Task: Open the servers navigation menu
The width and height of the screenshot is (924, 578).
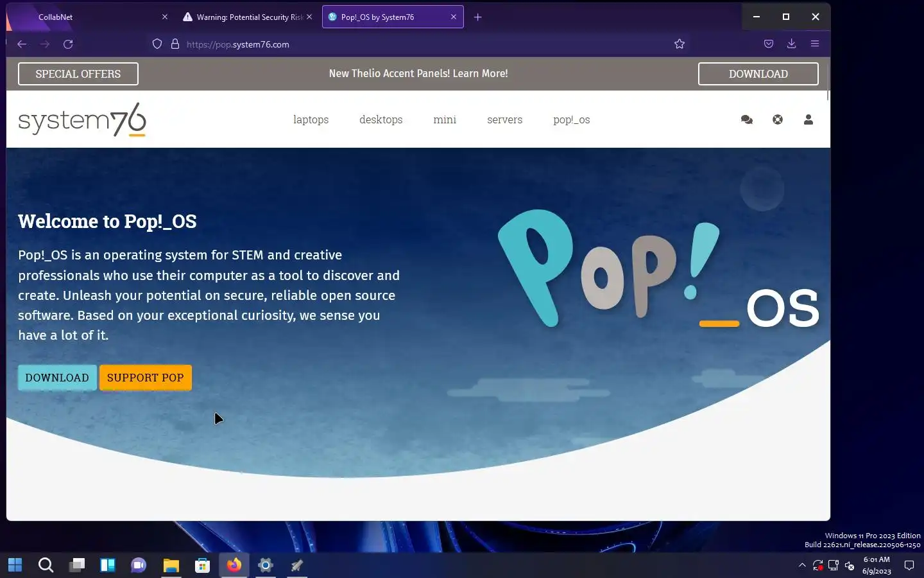Action: pos(505,119)
